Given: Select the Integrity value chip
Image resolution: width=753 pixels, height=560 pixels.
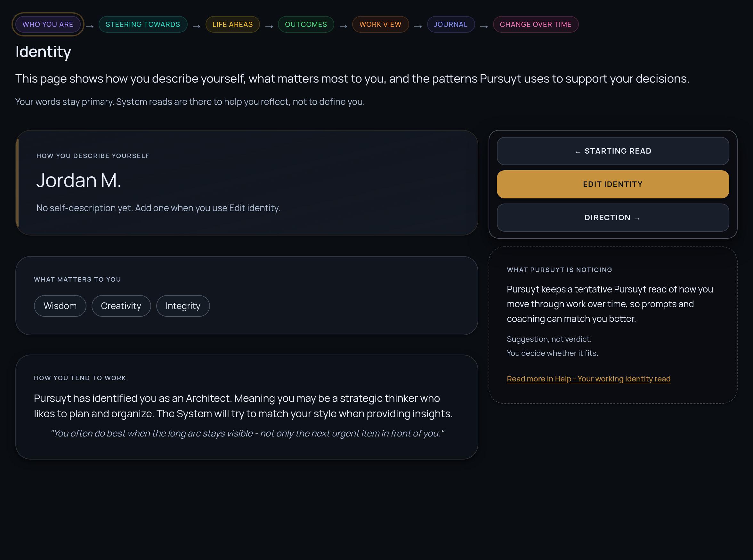Looking at the screenshot, I should tap(183, 306).
